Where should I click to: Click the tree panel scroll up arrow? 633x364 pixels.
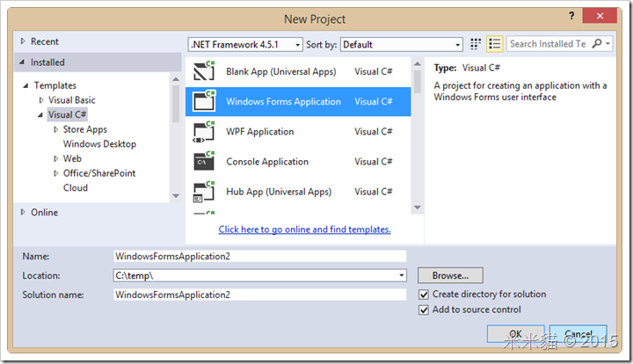176,79
